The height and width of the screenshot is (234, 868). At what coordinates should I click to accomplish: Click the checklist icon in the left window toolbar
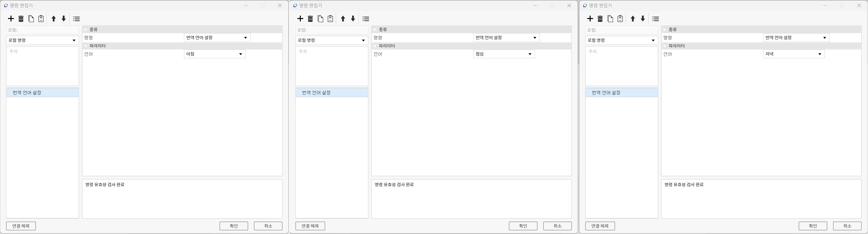pos(77,19)
